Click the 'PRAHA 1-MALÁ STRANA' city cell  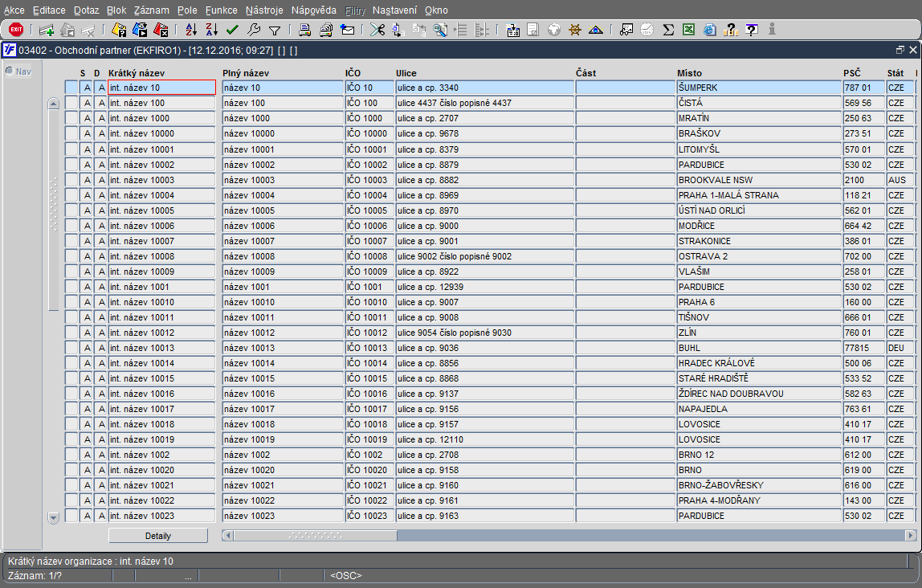click(759, 195)
